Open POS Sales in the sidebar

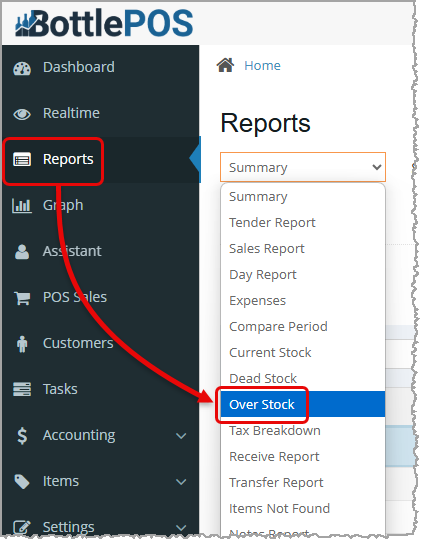pos(100,297)
